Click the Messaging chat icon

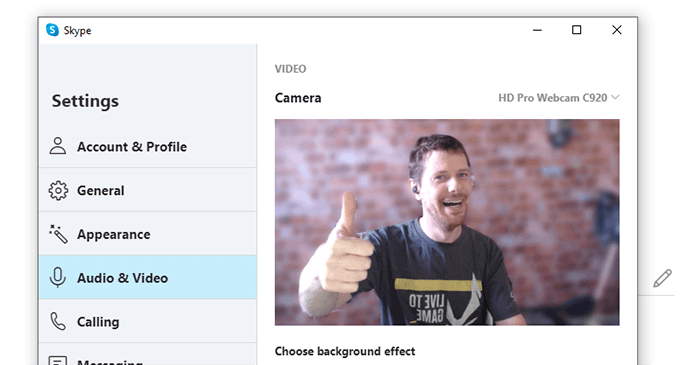[58, 361]
